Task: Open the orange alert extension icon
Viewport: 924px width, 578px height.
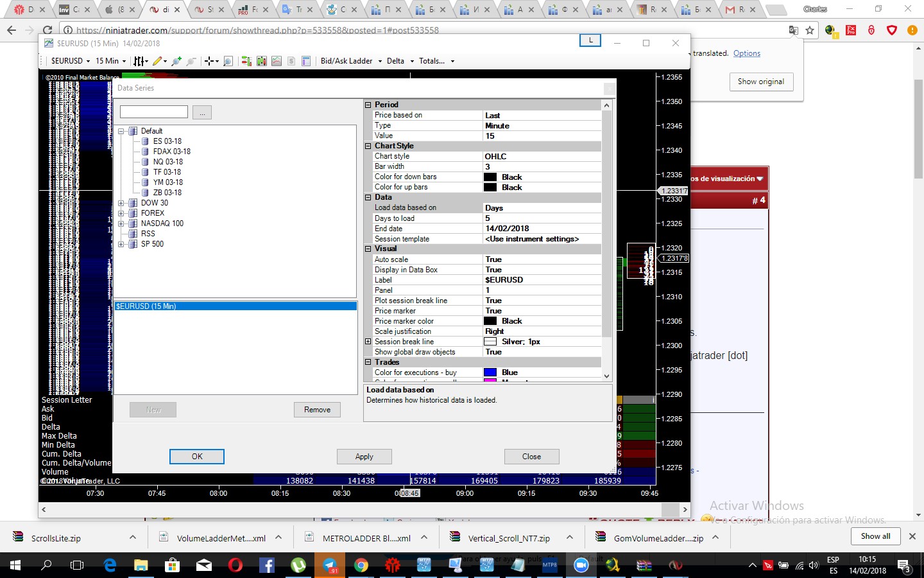Action: click(x=912, y=30)
